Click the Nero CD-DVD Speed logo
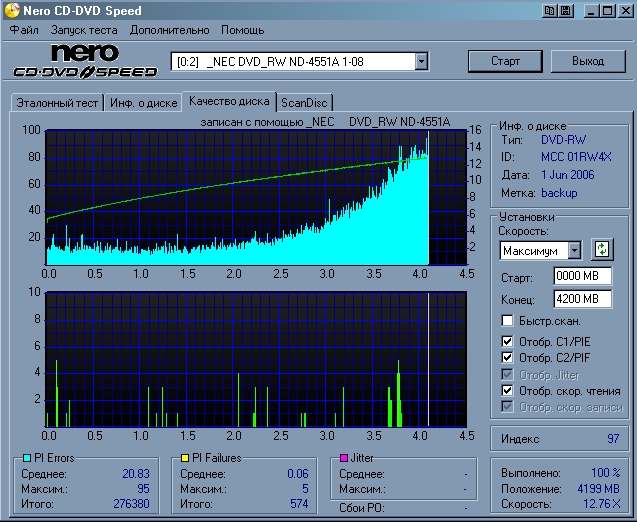 85,61
